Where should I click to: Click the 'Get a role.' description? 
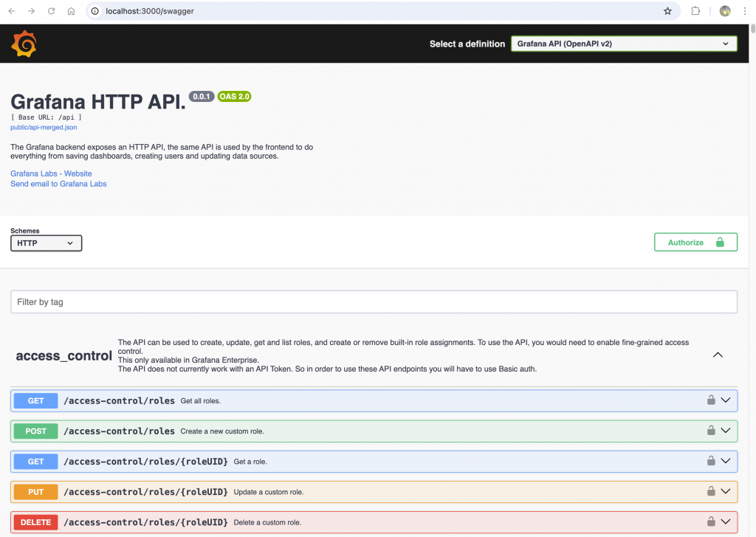(250, 462)
